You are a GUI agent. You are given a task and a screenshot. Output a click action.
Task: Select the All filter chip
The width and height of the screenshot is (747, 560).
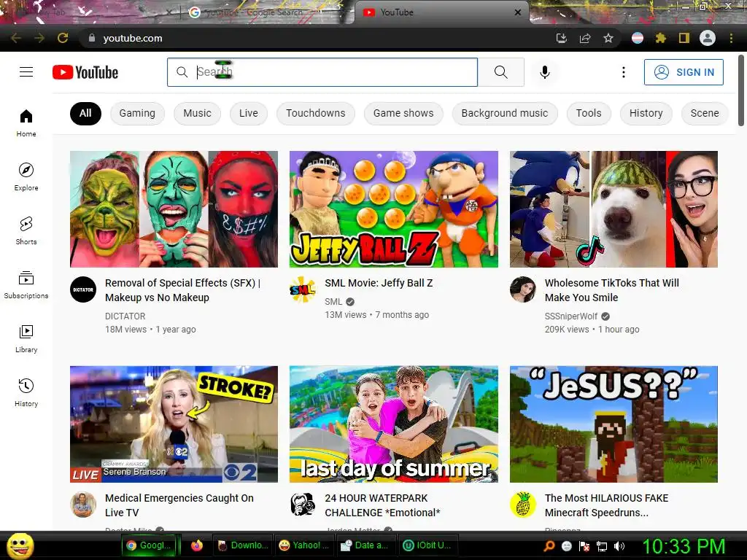(85, 113)
